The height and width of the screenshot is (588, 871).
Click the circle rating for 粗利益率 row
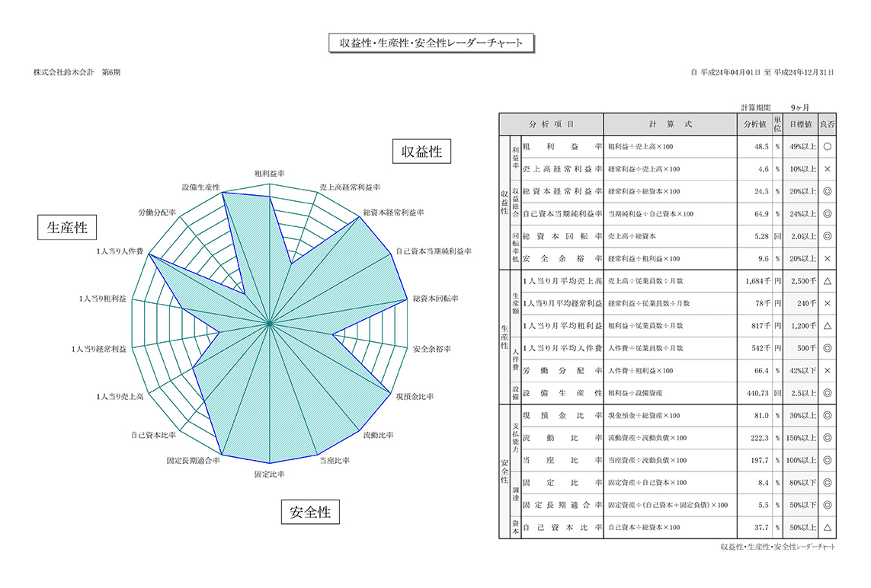(x=827, y=146)
